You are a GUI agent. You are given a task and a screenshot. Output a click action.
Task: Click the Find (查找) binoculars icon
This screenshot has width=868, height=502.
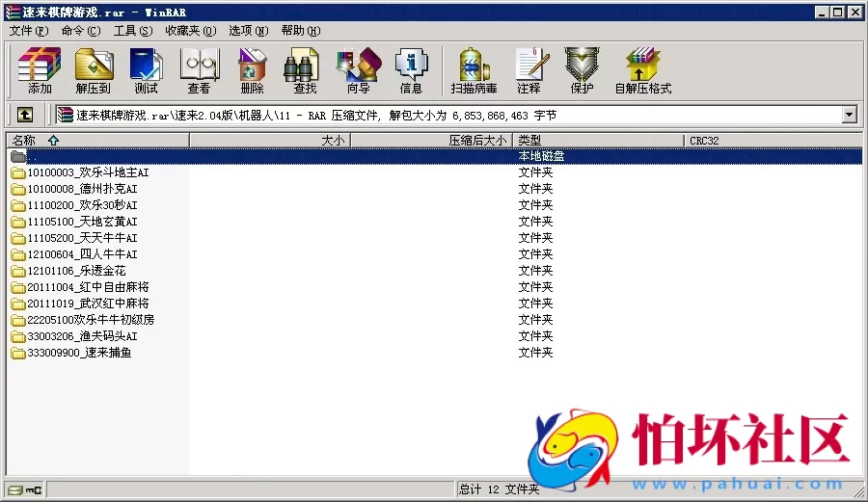coord(304,70)
